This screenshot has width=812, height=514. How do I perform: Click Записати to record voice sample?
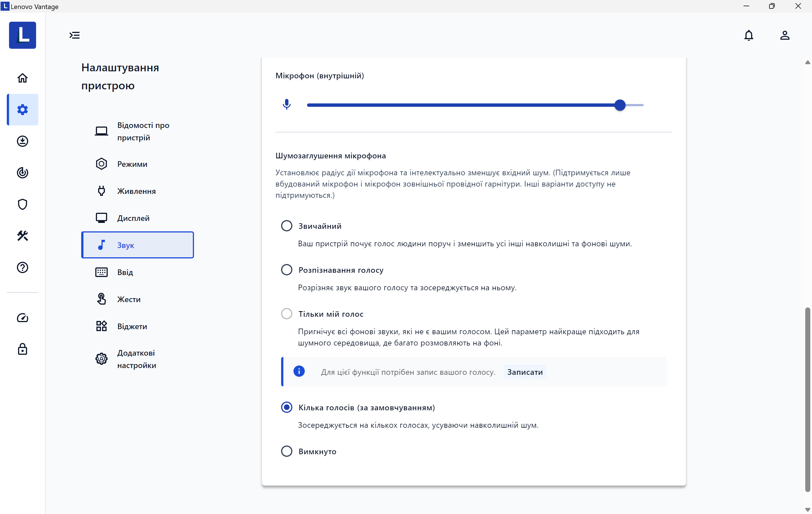[525, 372]
